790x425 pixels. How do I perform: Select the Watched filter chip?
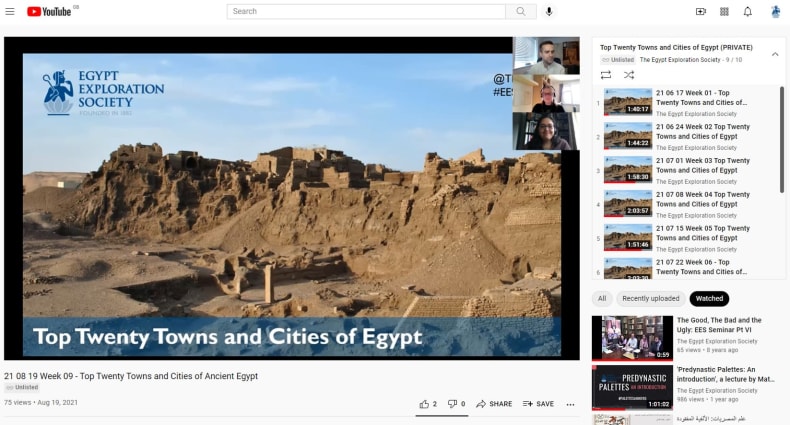coord(709,299)
